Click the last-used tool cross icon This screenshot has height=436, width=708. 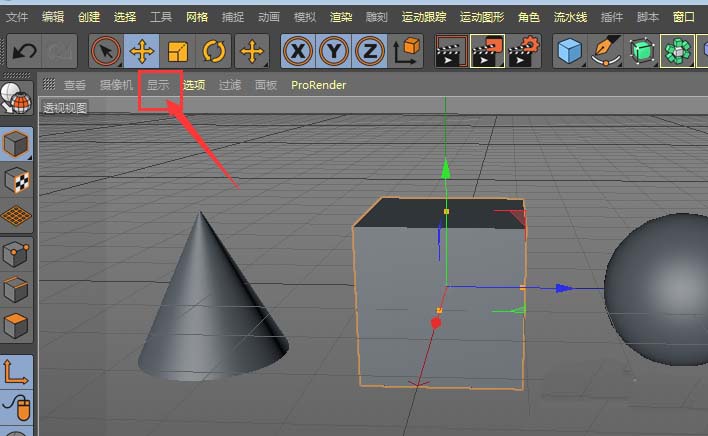(252, 51)
